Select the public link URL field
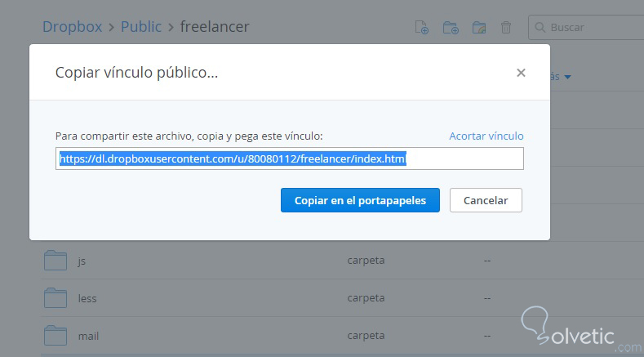Image resolution: width=644 pixels, height=357 pixels. [x=290, y=158]
